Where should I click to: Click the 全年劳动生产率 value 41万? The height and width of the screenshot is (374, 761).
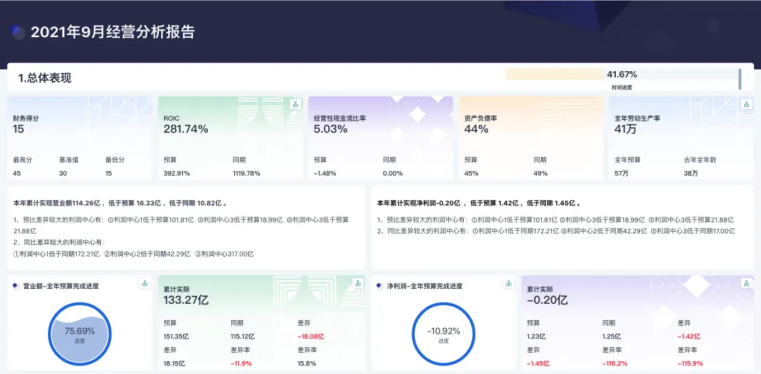click(626, 129)
